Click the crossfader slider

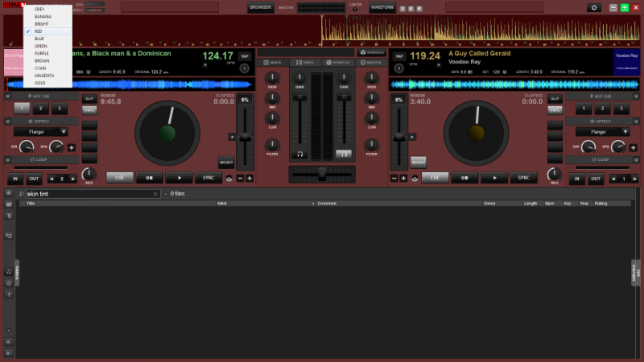[x=322, y=172]
